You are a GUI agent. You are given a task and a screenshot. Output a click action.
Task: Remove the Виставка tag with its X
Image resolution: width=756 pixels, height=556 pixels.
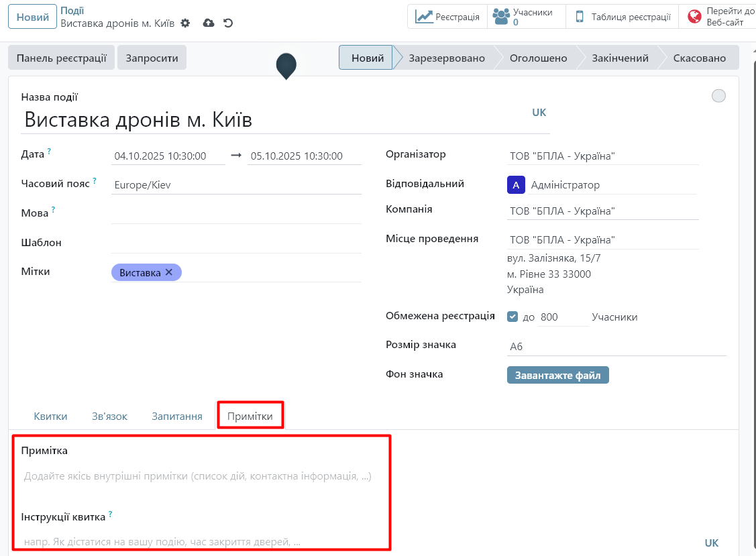pyautogui.click(x=169, y=272)
